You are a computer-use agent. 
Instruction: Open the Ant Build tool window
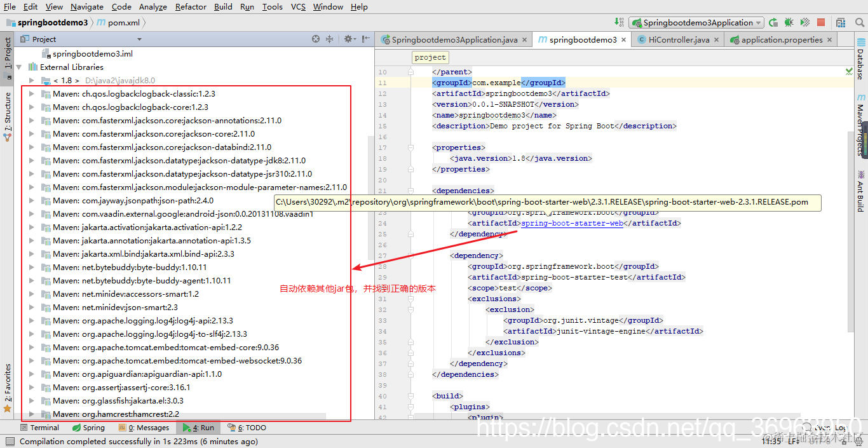tap(861, 191)
